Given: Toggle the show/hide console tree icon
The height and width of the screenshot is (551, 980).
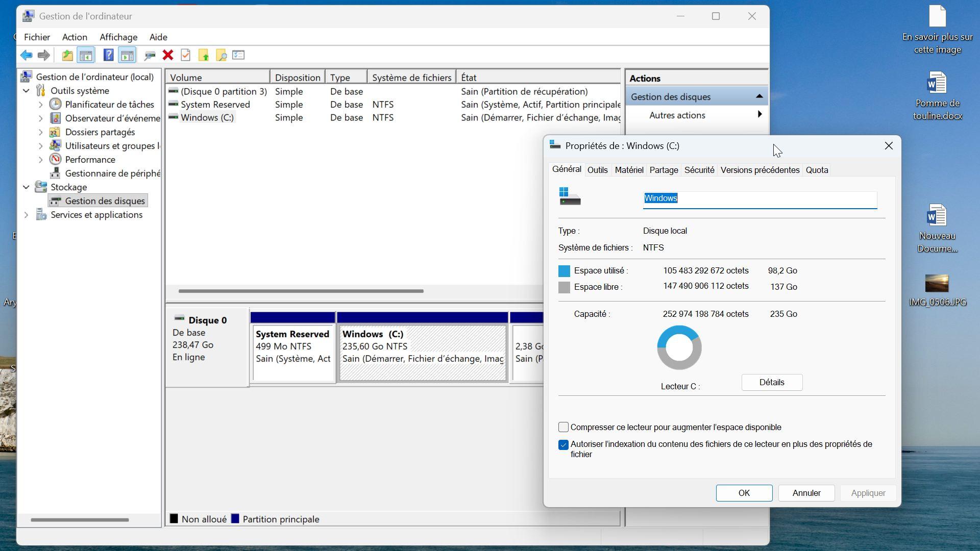Looking at the screenshot, I should click(x=86, y=55).
